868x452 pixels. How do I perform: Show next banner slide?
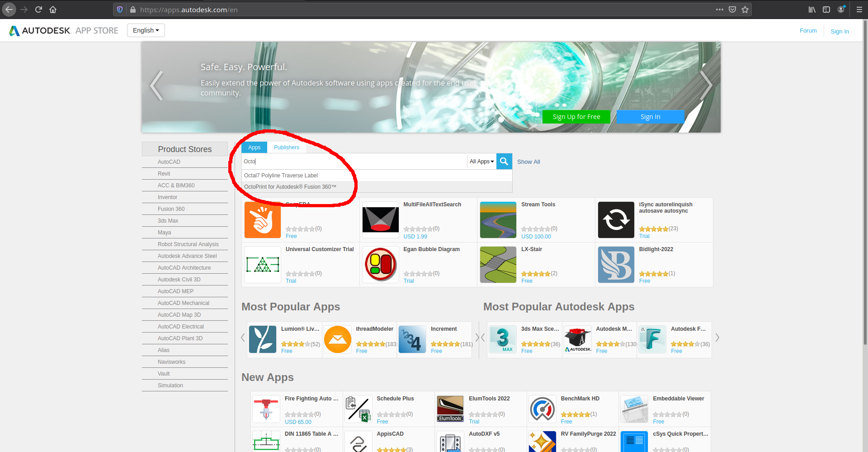(x=706, y=86)
